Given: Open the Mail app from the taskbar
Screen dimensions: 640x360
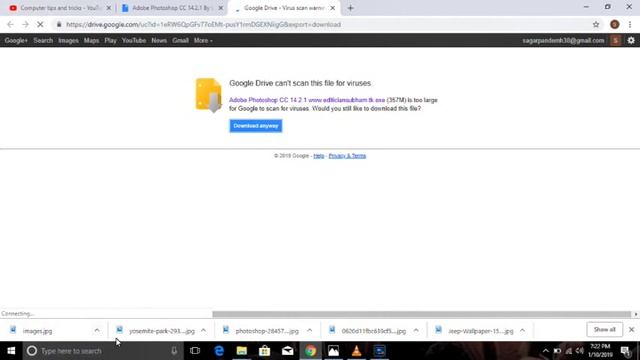Looking at the screenshot, I should [288, 351].
